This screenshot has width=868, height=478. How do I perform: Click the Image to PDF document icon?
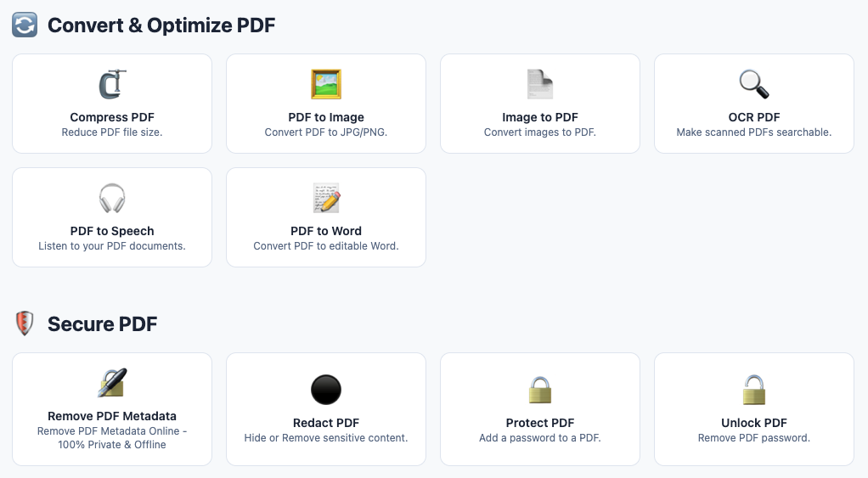pyautogui.click(x=539, y=84)
